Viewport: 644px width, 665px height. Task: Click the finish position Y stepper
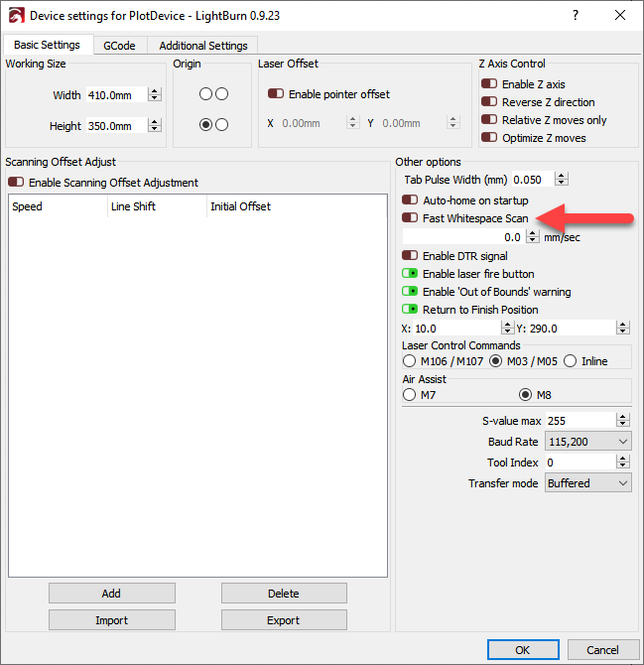point(623,328)
